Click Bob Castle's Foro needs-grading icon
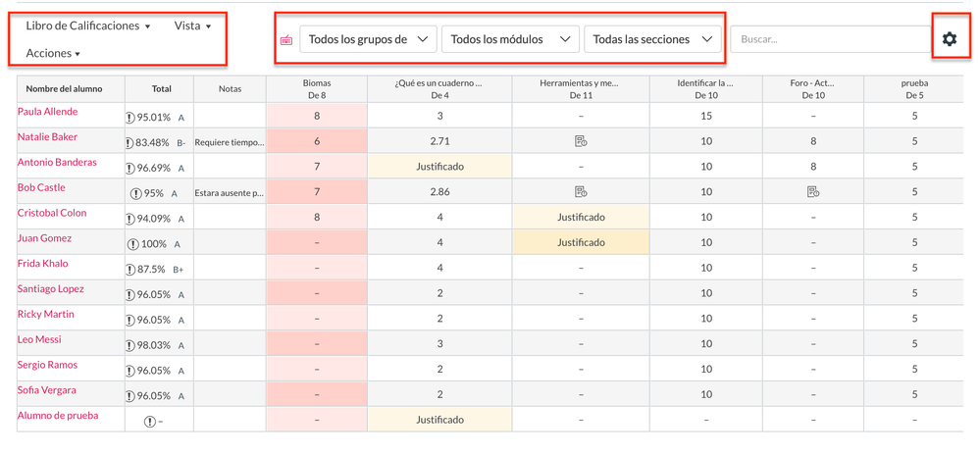 [x=814, y=192]
